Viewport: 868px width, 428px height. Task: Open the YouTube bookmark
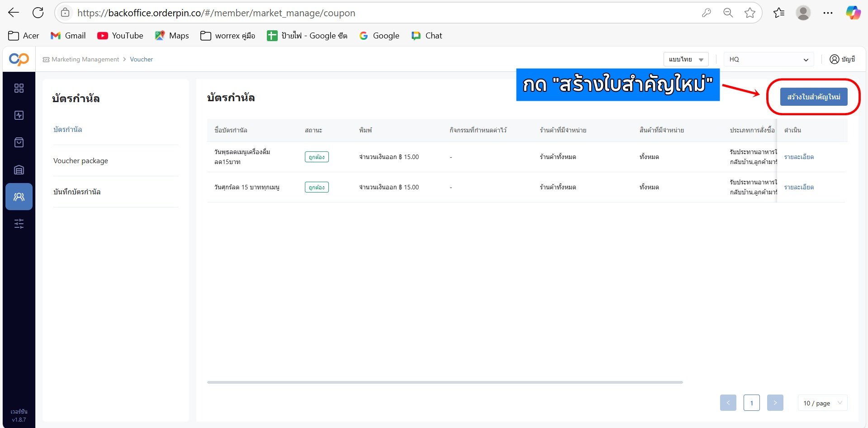tap(120, 36)
